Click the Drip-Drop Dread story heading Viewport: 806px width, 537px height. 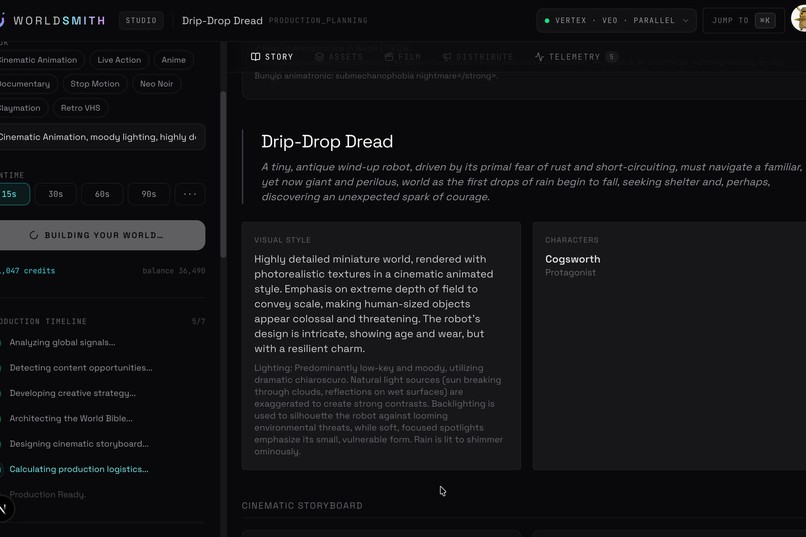[x=327, y=141]
